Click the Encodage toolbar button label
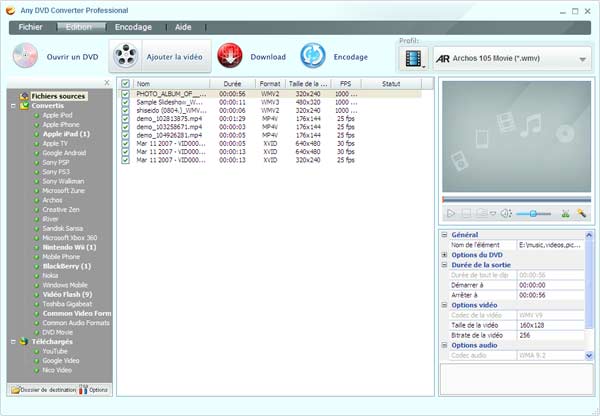The width and height of the screenshot is (600, 416). click(x=351, y=57)
